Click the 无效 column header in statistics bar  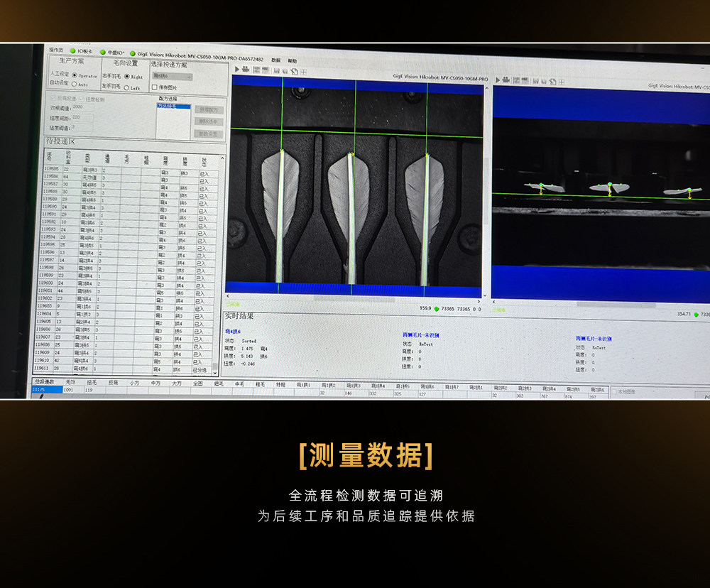(x=70, y=382)
